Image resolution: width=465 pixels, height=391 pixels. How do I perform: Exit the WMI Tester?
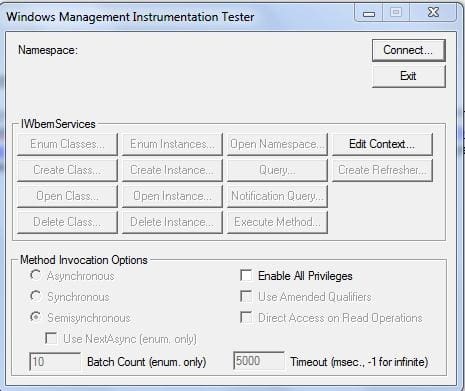point(409,76)
